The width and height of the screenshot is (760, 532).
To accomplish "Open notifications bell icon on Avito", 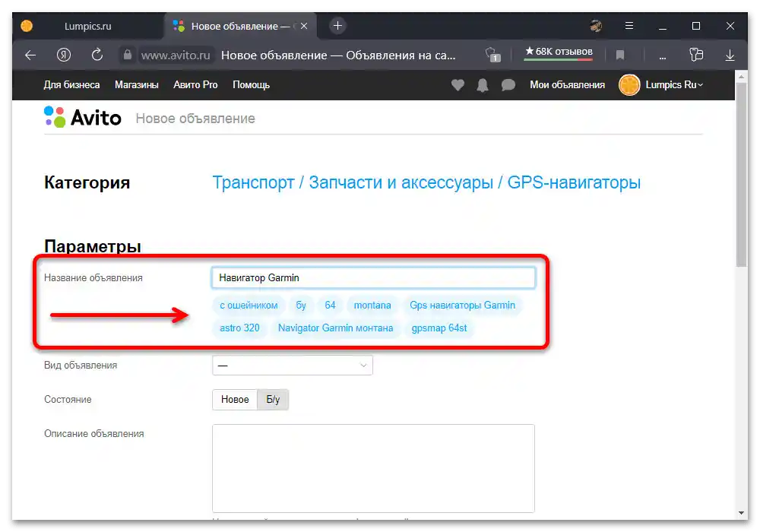I will point(483,85).
